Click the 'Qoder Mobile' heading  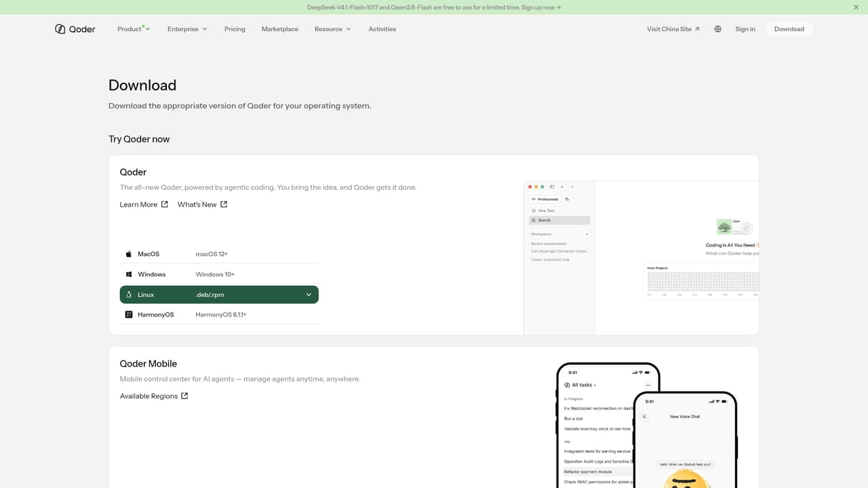click(149, 363)
